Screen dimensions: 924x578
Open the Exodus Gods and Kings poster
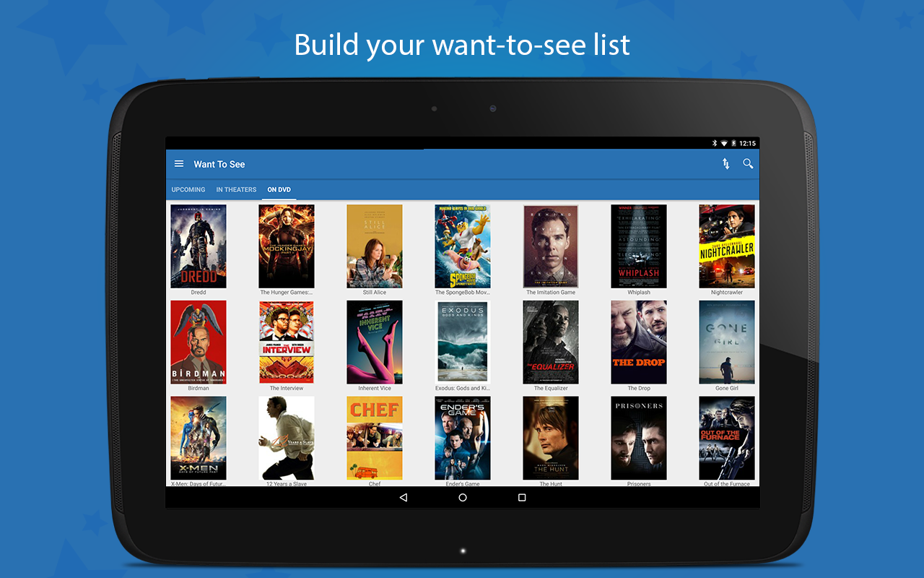coord(463,342)
